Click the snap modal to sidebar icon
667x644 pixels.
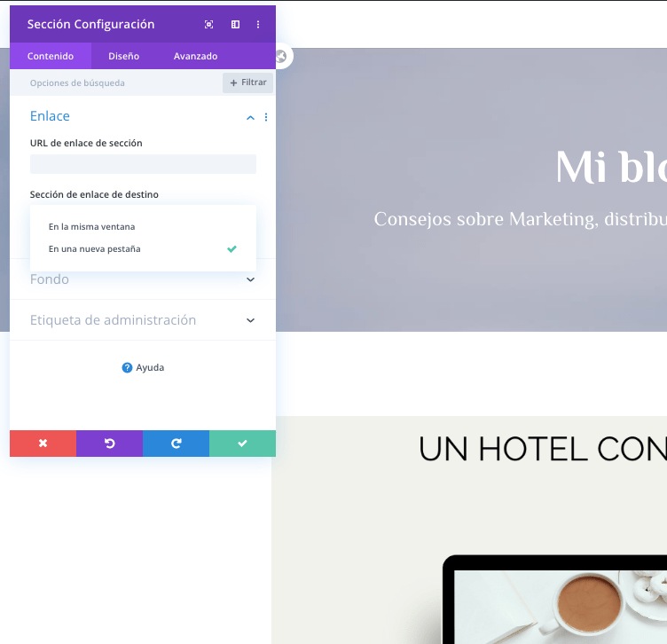235,24
